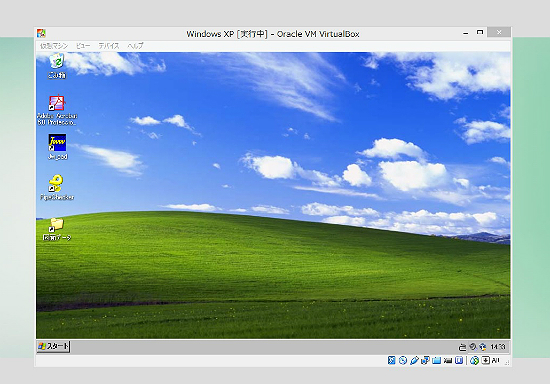550x384 pixels.
Task: Click the blue square virtualization status icon
Action: [459, 360]
